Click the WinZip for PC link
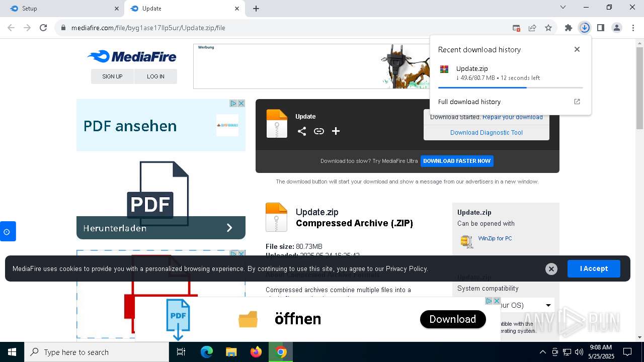Screen dimensions: 644x362 click(x=495, y=238)
